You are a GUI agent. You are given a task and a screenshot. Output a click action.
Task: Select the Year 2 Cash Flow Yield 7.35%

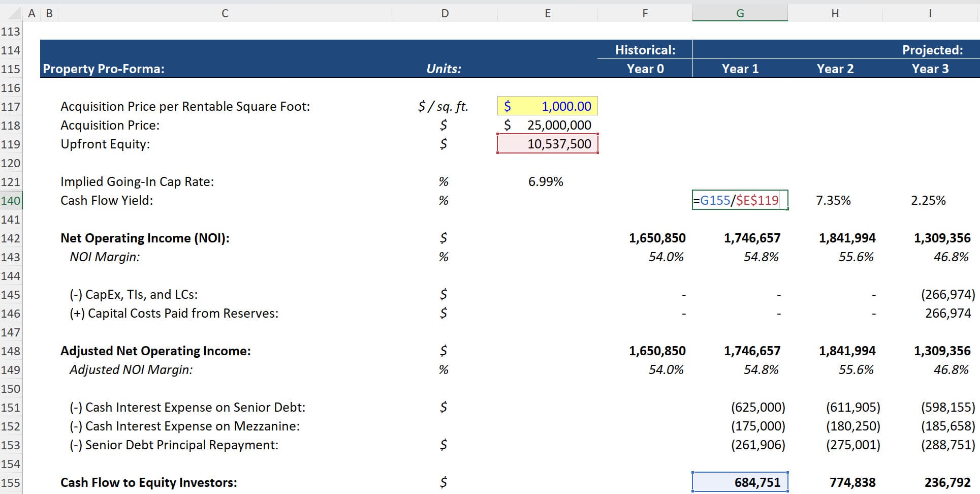coord(833,200)
